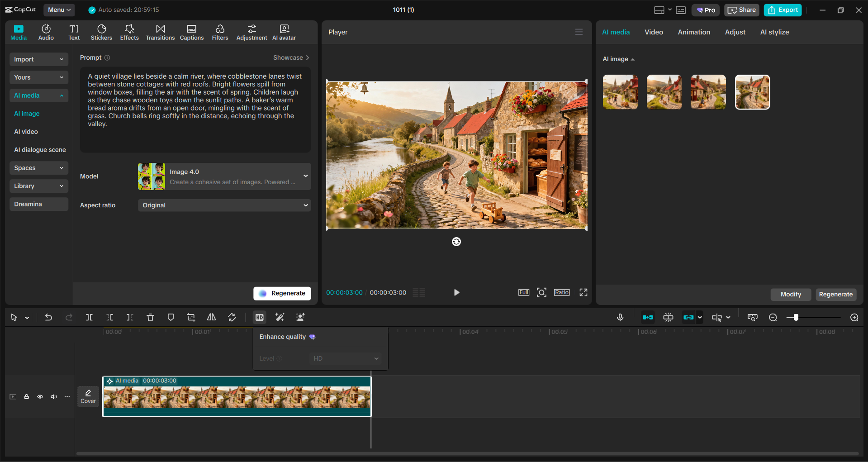Switch to the AI stylize tab
The image size is (868, 462).
[x=774, y=32]
